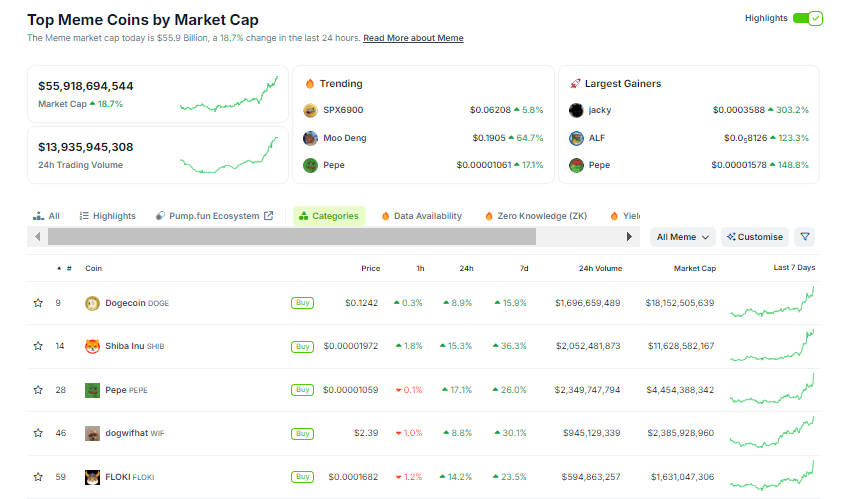Select the All tab

click(x=46, y=216)
